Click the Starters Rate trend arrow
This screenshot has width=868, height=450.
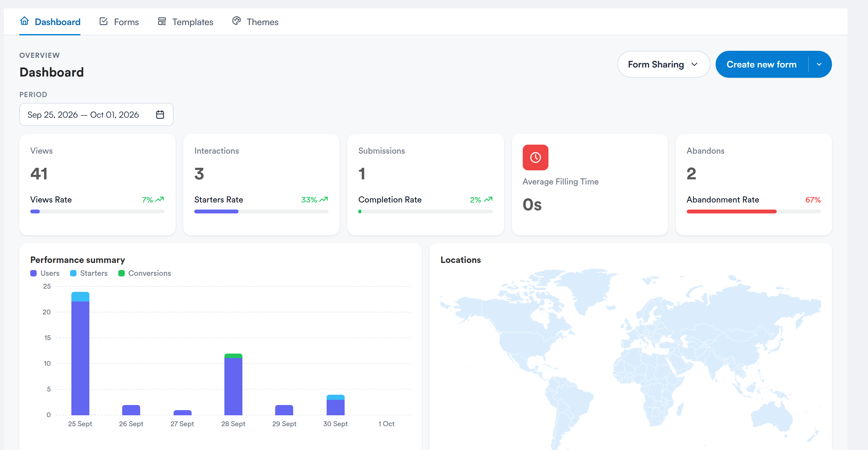point(323,199)
